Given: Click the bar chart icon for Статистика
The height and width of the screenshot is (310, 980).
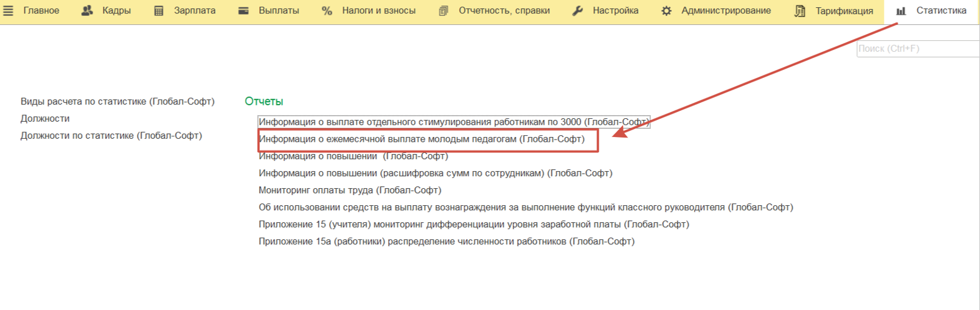Looking at the screenshot, I should click(901, 10).
